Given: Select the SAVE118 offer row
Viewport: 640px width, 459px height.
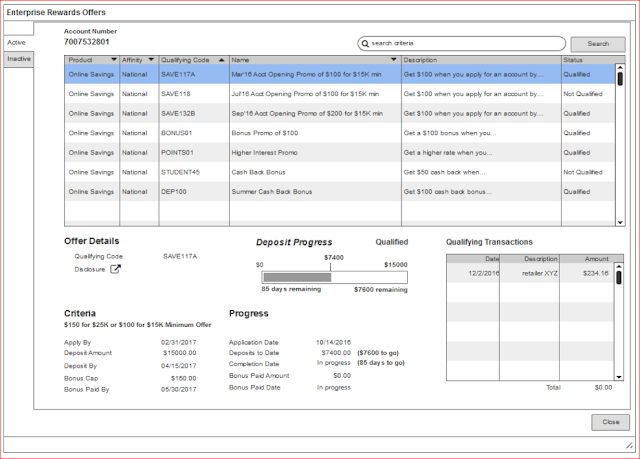Looking at the screenshot, I should 340,94.
